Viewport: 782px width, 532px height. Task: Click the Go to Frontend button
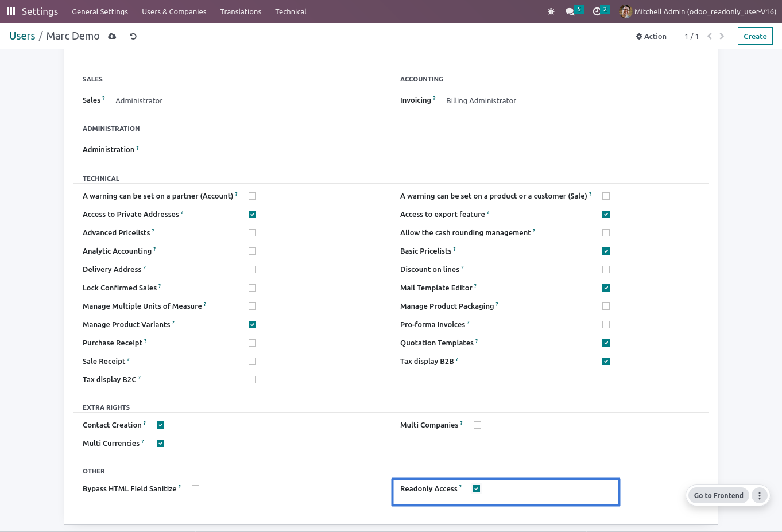click(718, 496)
